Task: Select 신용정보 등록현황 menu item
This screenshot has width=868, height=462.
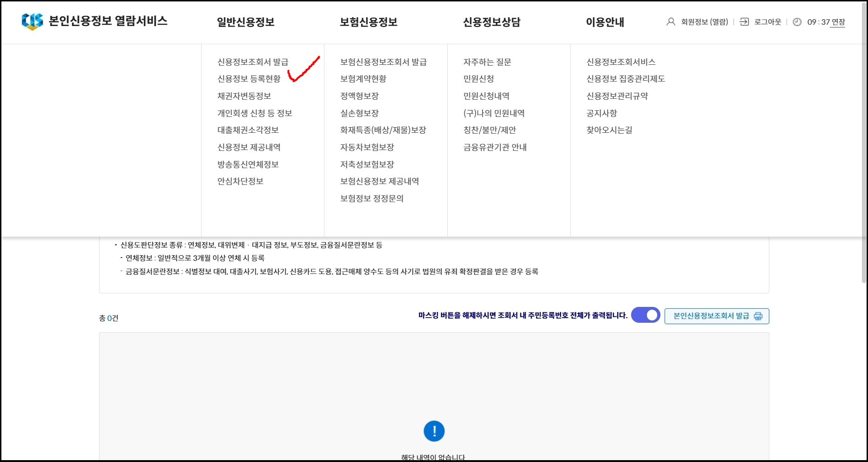Action: coord(249,79)
